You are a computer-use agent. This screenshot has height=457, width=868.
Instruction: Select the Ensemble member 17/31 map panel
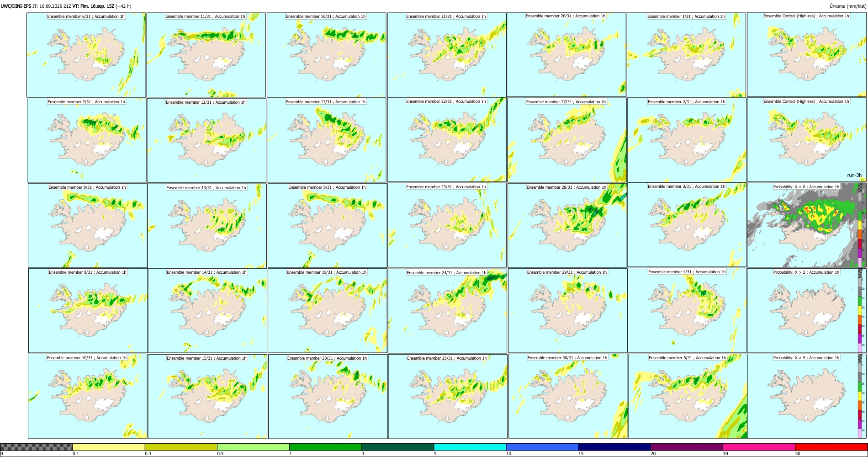pos(327,140)
